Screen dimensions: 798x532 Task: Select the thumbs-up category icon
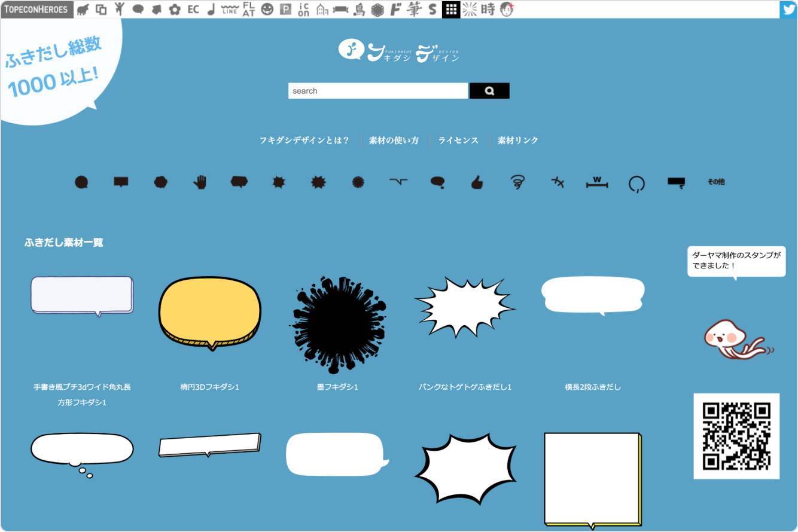[x=477, y=182]
